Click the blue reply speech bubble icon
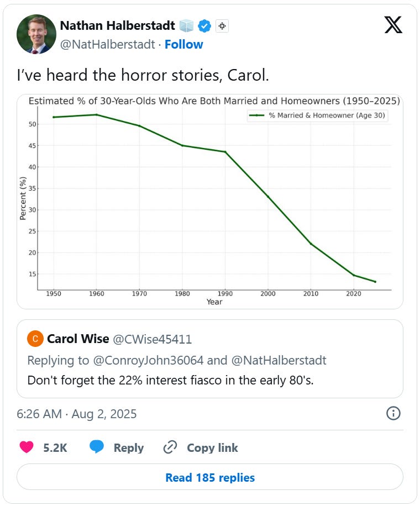Viewport: 420px width, 506px height. pyautogui.click(x=97, y=447)
